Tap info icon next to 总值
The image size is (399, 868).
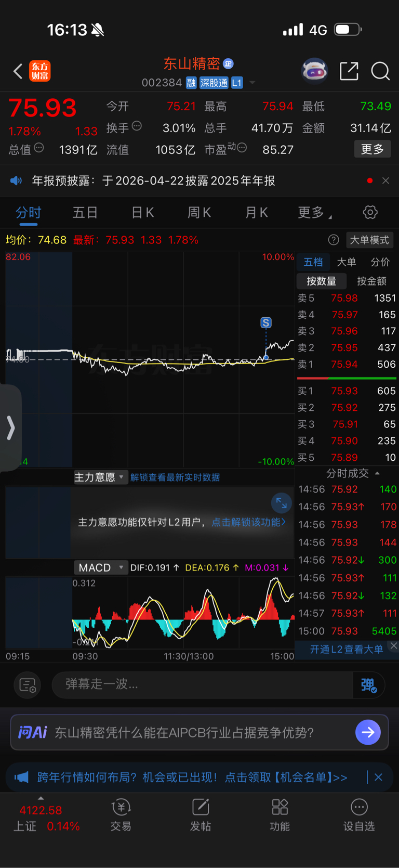[x=38, y=148]
